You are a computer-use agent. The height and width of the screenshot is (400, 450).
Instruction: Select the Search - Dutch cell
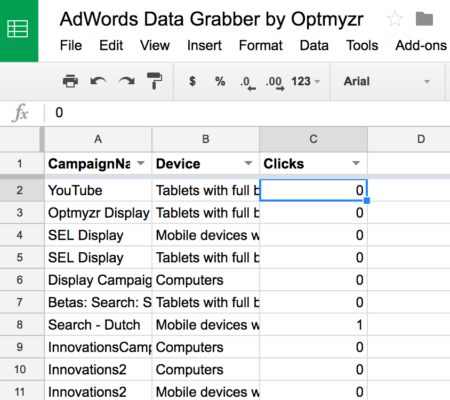click(98, 325)
